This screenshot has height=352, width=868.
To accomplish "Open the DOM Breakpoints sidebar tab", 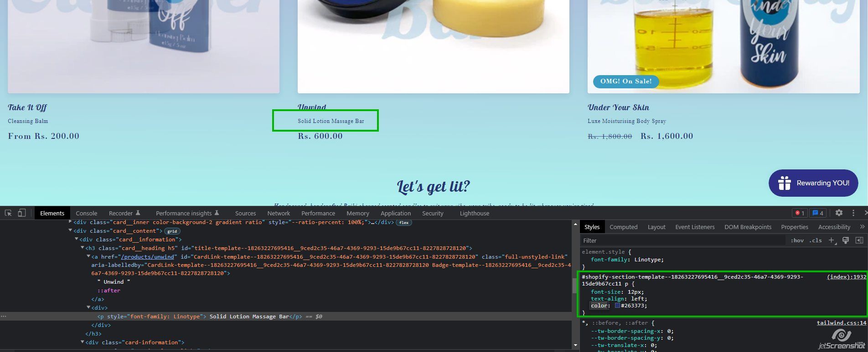I will 748,227.
